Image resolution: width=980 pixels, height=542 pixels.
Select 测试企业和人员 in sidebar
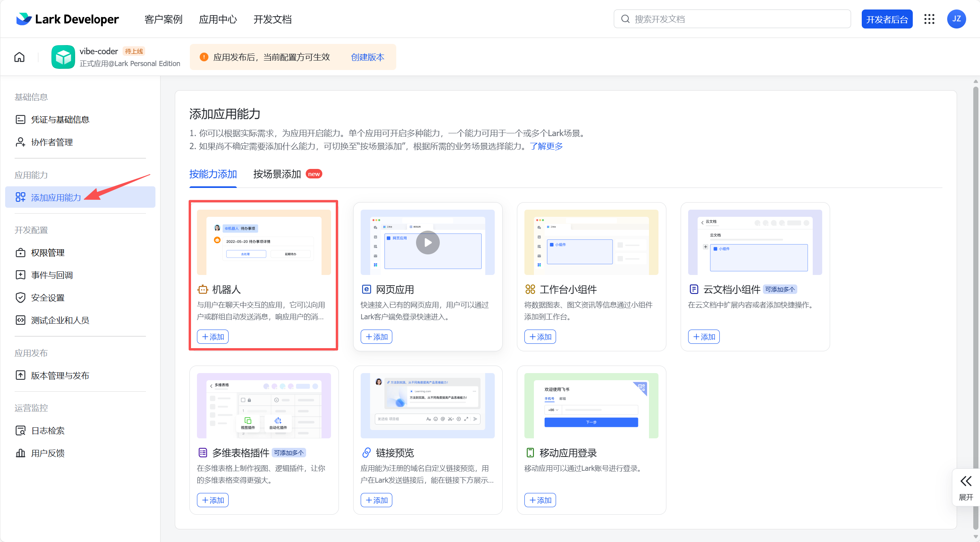(x=61, y=320)
